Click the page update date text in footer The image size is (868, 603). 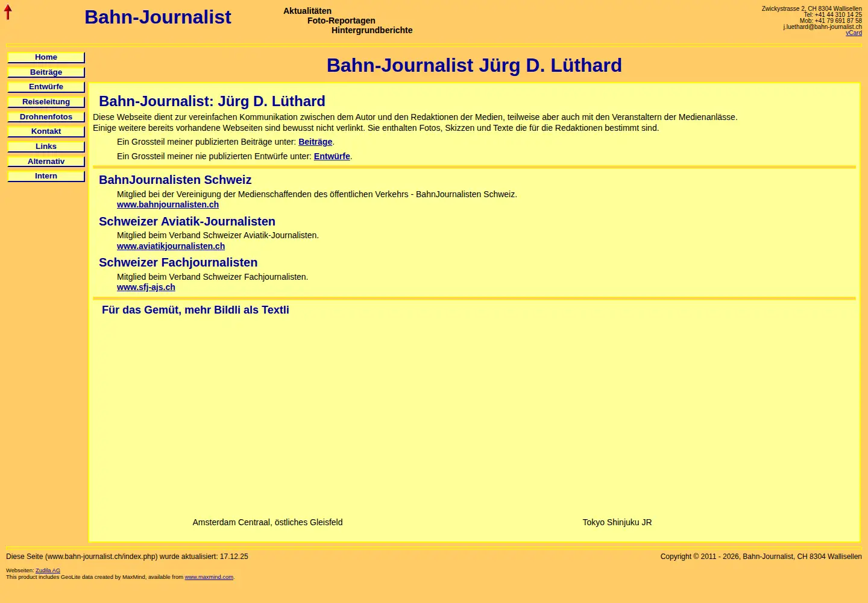127,557
